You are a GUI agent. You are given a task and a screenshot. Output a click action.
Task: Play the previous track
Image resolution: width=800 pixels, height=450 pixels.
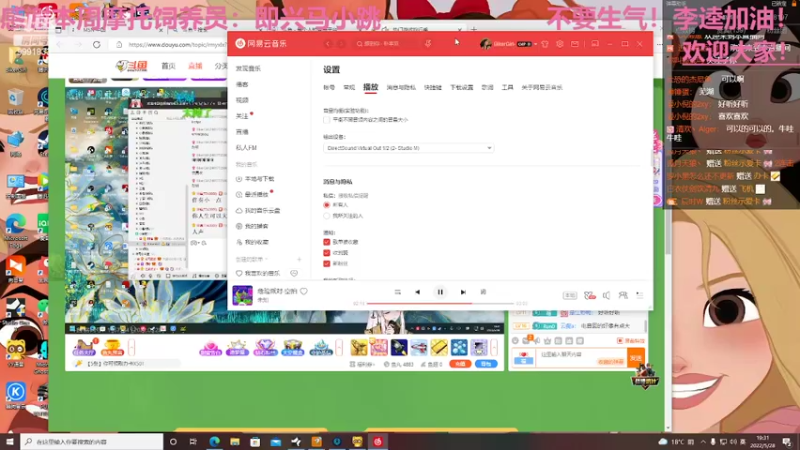coord(417,292)
